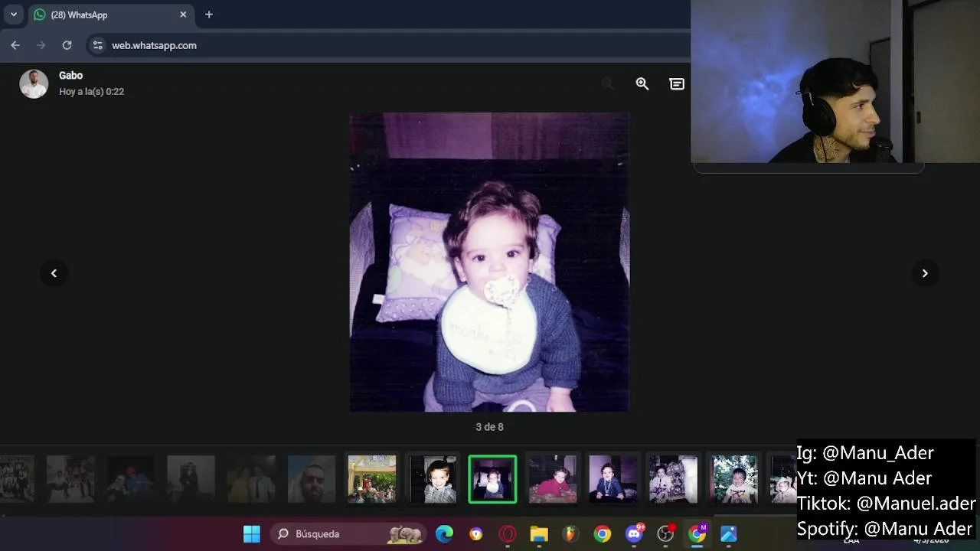Open thumbnail of child outdoors among greenery
The image size is (980, 551).
tap(733, 479)
